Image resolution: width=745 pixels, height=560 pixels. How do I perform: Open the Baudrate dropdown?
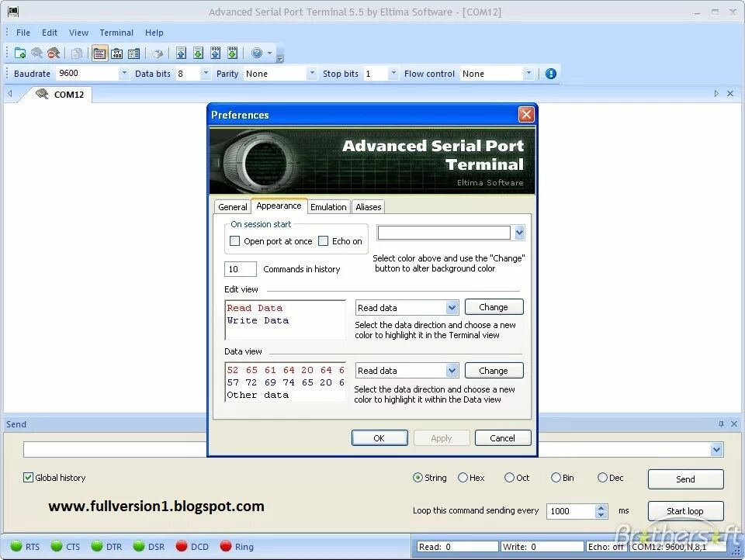(x=124, y=74)
